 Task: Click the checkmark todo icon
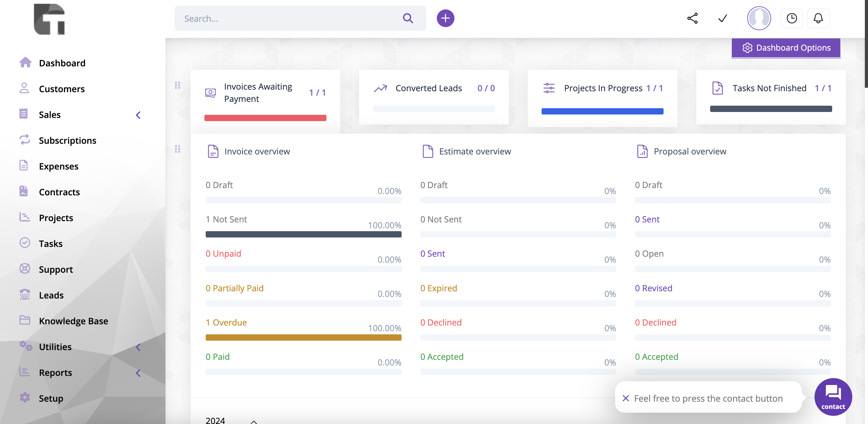pyautogui.click(x=722, y=18)
